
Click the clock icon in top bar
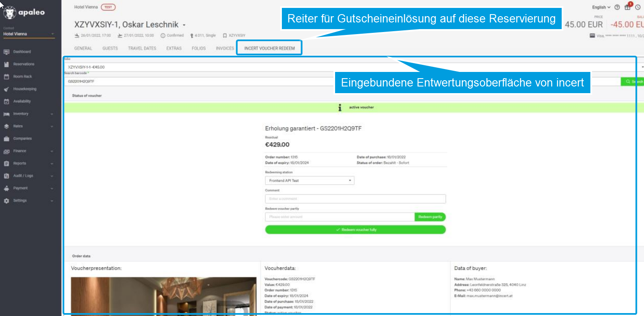(x=638, y=7)
